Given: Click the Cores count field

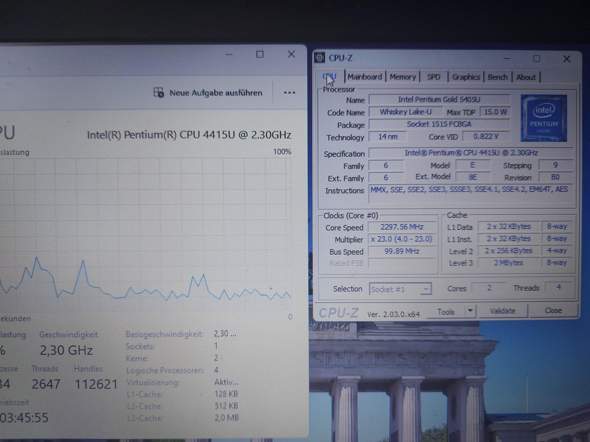Looking at the screenshot, I should [488, 288].
